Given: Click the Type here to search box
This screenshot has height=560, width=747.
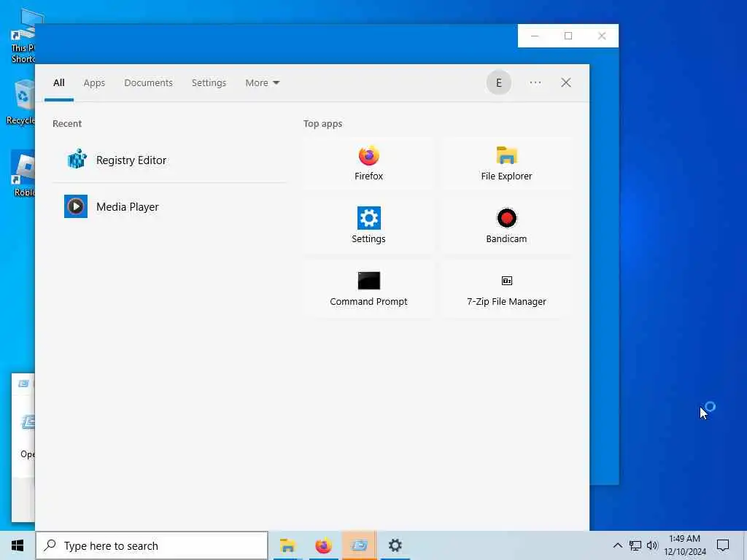Looking at the screenshot, I should [x=152, y=545].
